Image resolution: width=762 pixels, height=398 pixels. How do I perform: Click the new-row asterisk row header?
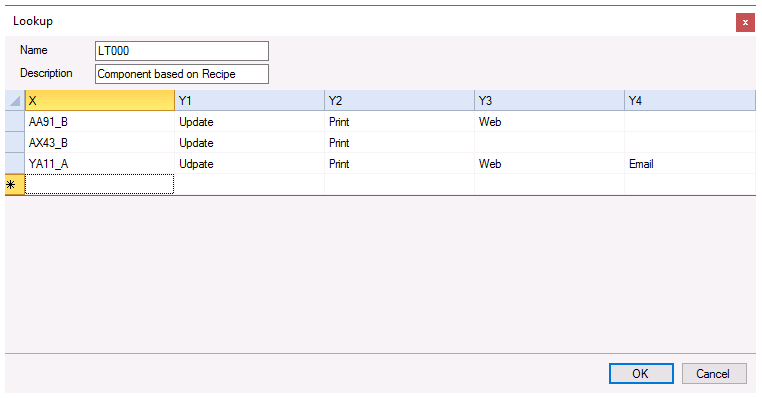(x=15, y=184)
